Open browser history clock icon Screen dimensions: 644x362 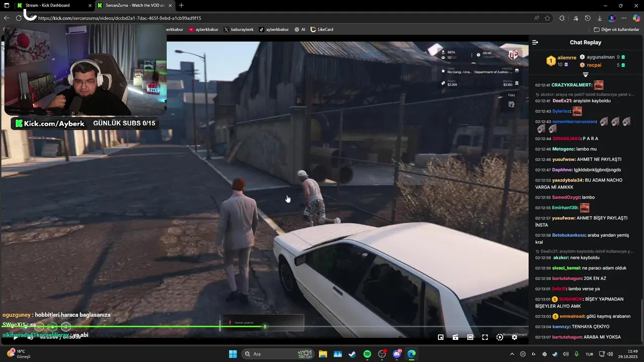click(588, 18)
